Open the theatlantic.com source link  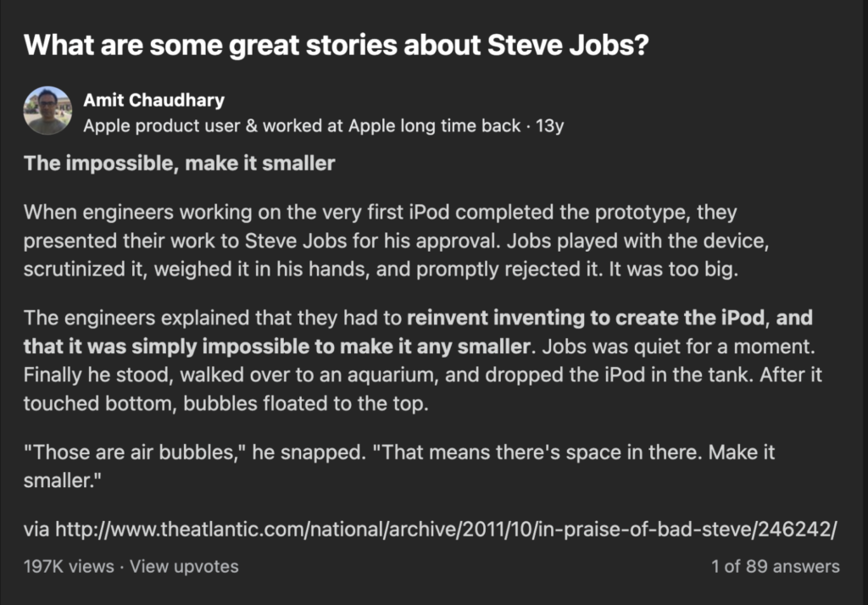coord(446,530)
